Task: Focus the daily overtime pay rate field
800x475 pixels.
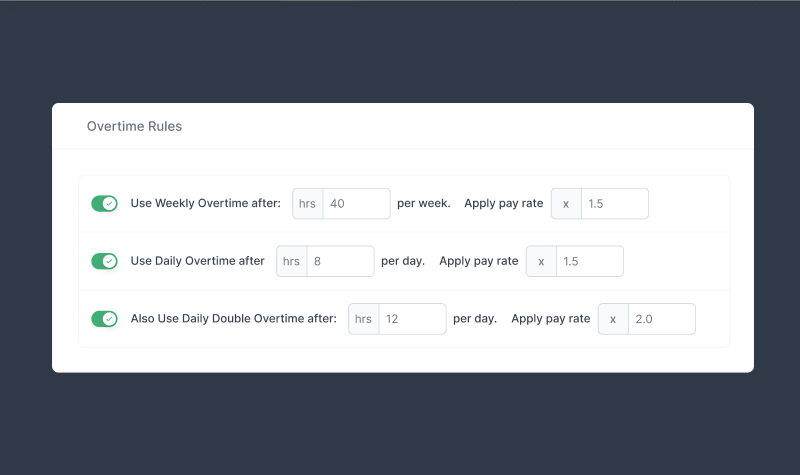Action: tap(590, 261)
